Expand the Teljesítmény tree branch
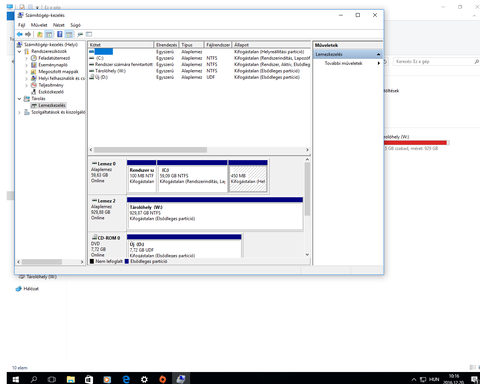 click(26, 85)
